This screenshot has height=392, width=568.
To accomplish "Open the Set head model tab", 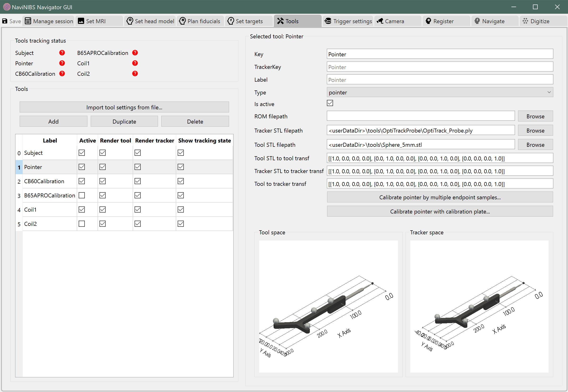I will (x=150, y=21).
